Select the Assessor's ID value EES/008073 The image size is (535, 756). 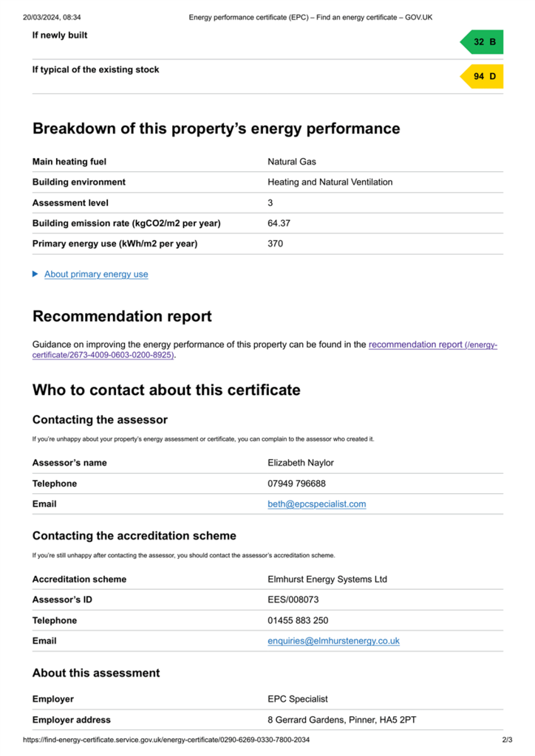click(293, 599)
